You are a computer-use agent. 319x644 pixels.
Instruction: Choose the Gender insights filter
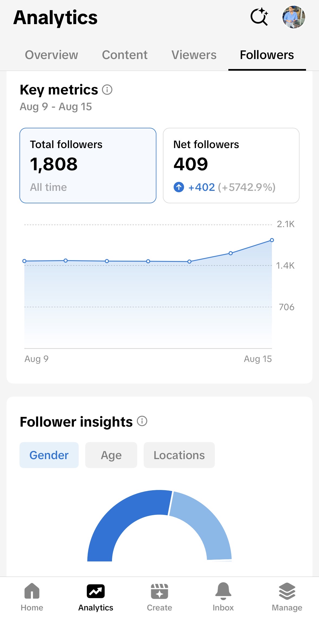point(49,455)
